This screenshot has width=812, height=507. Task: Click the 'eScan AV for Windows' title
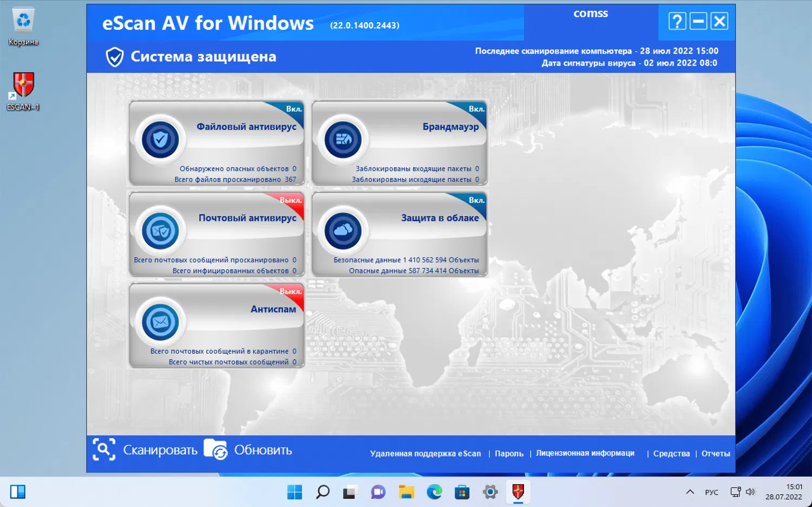click(x=208, y=23)
